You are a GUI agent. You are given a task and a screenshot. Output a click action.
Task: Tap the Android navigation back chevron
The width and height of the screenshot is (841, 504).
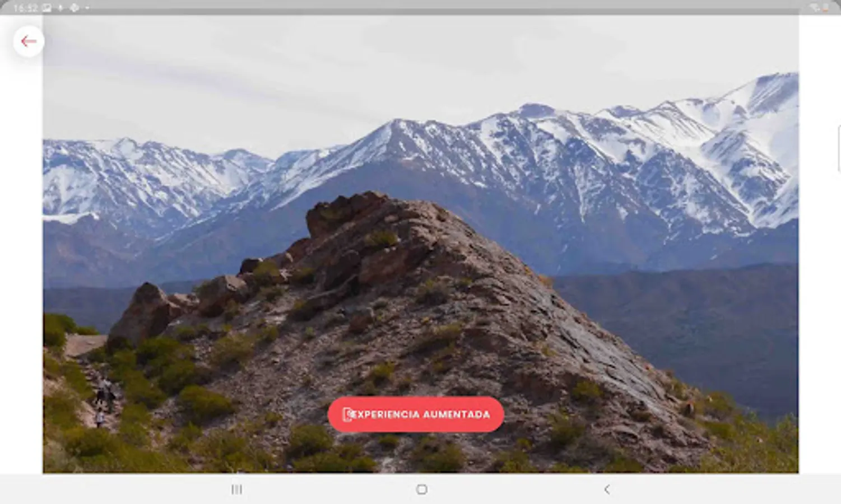(x=607, y=489)
